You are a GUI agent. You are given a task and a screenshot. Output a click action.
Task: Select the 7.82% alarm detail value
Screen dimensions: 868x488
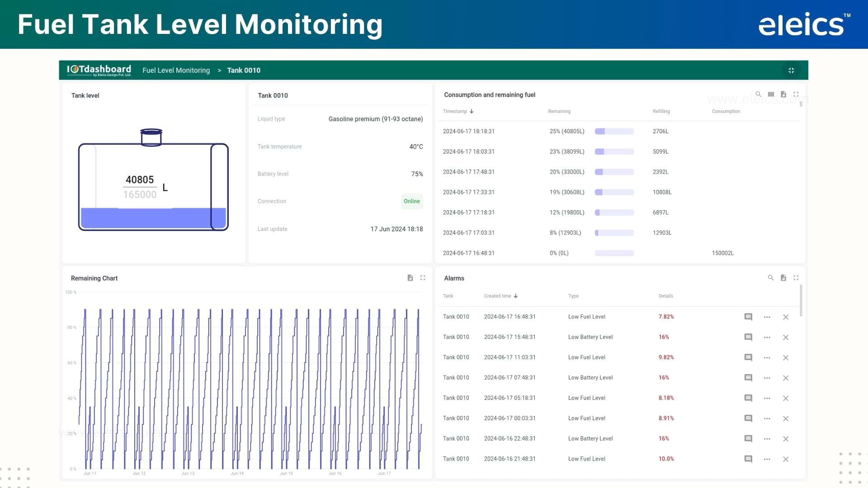click(x=666, y=317)
